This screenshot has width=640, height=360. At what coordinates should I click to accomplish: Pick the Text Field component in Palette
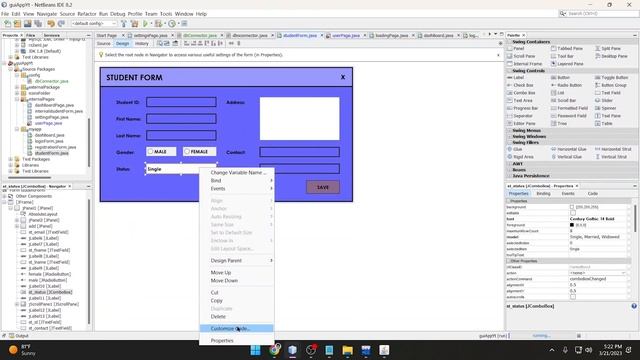(x=608, y=93)
